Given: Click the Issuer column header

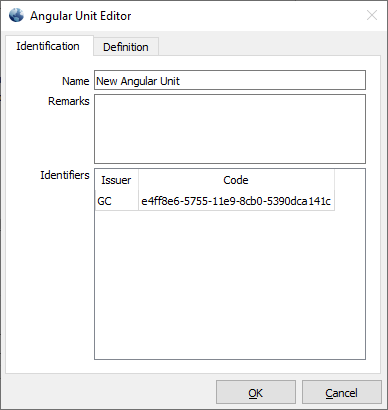Looking at the screenshot, I should (x=117, y=180).
